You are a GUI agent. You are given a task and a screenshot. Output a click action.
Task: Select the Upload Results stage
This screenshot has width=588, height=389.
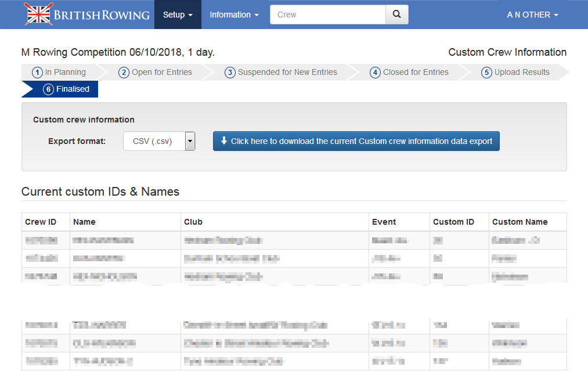[x=515, y=72]
